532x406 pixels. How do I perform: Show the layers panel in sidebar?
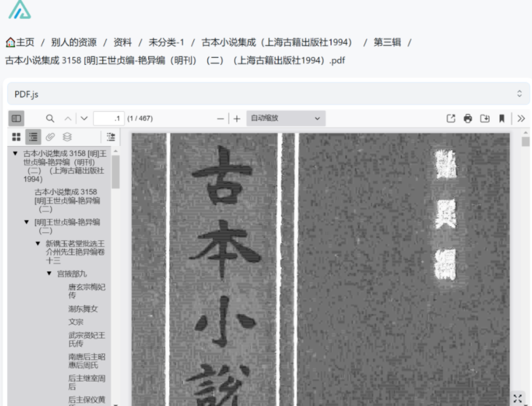(67, 137)
